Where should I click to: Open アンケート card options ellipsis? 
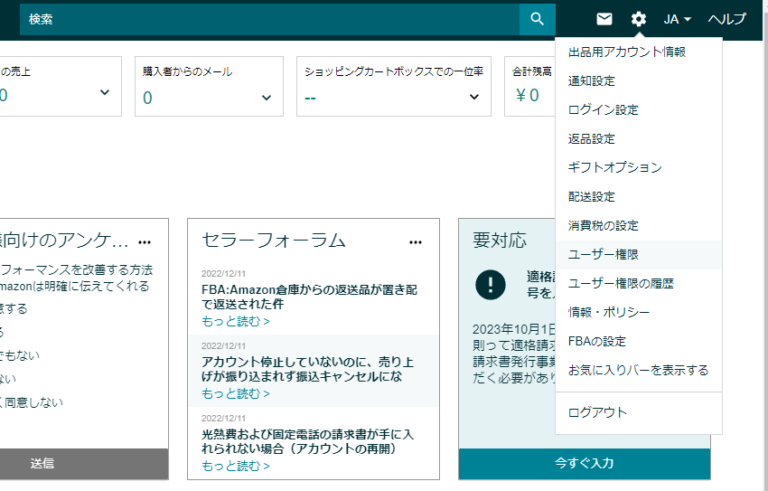pyautogui.click(x=144, y=242)
